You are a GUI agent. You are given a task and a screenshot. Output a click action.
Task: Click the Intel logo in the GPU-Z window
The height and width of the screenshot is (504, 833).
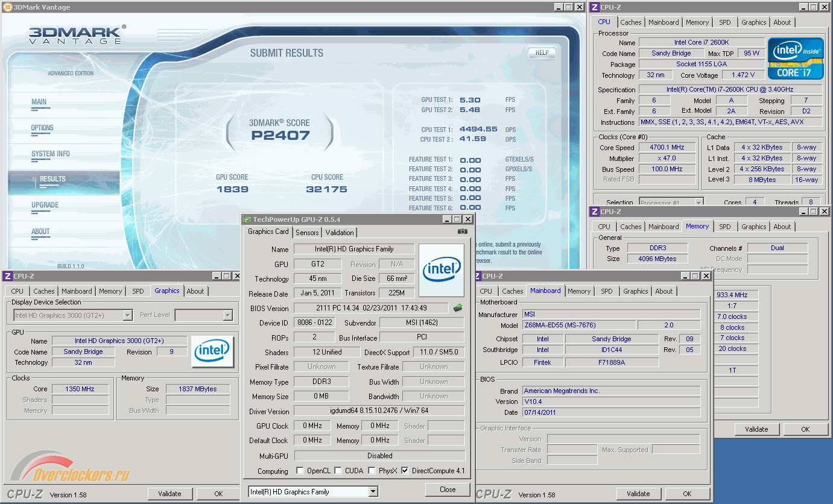point(441,270)
